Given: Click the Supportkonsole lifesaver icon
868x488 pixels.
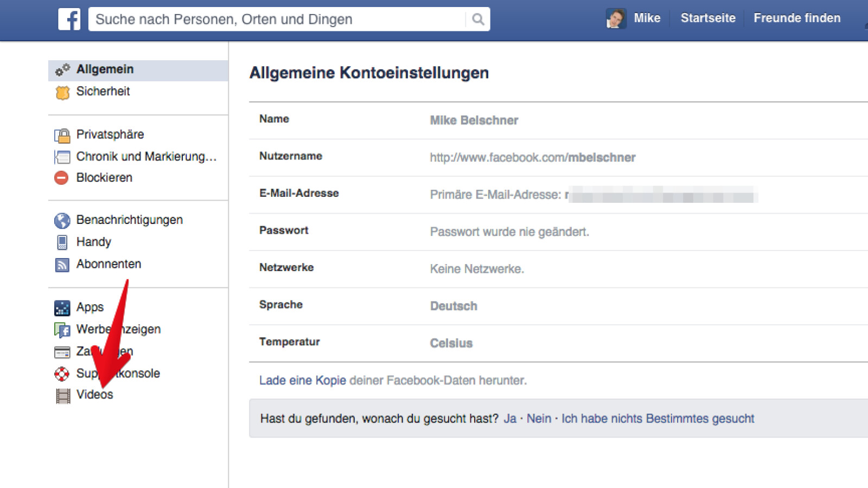Looking at the screenshot, I should click(62, 373).
